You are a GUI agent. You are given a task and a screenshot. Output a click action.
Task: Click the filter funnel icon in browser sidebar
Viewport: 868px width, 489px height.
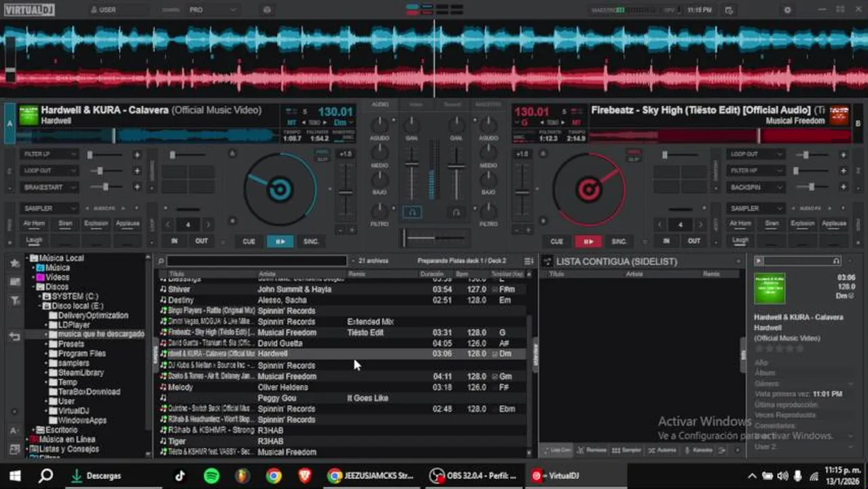[14, 301]
